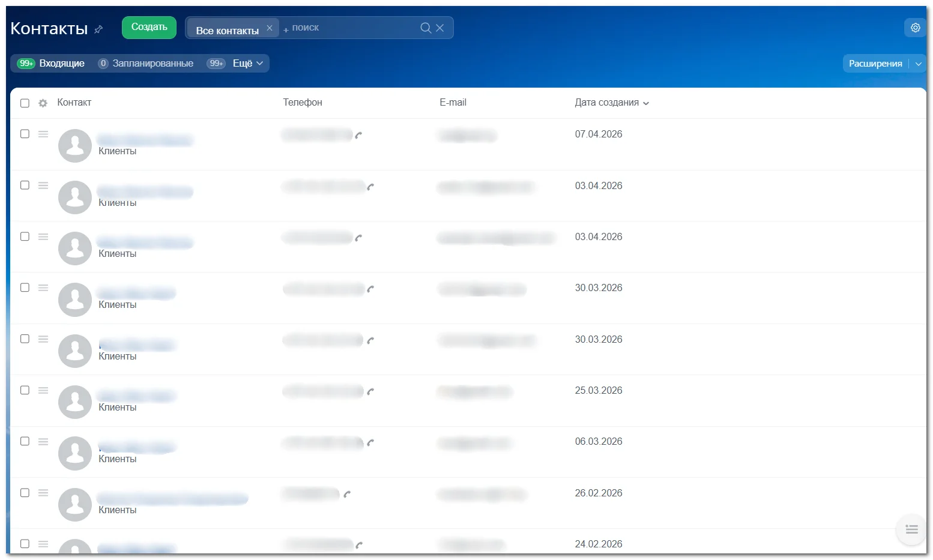Switch to the Входящие tab
Viewport: 933px width, 560px height.
click(61, 63)
